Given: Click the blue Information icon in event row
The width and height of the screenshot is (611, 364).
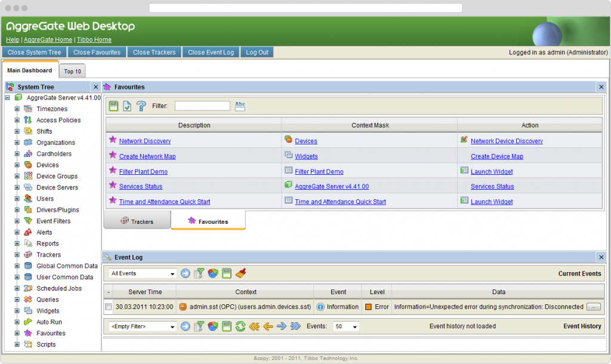Looking at the screenshot, I should (320, 307).
